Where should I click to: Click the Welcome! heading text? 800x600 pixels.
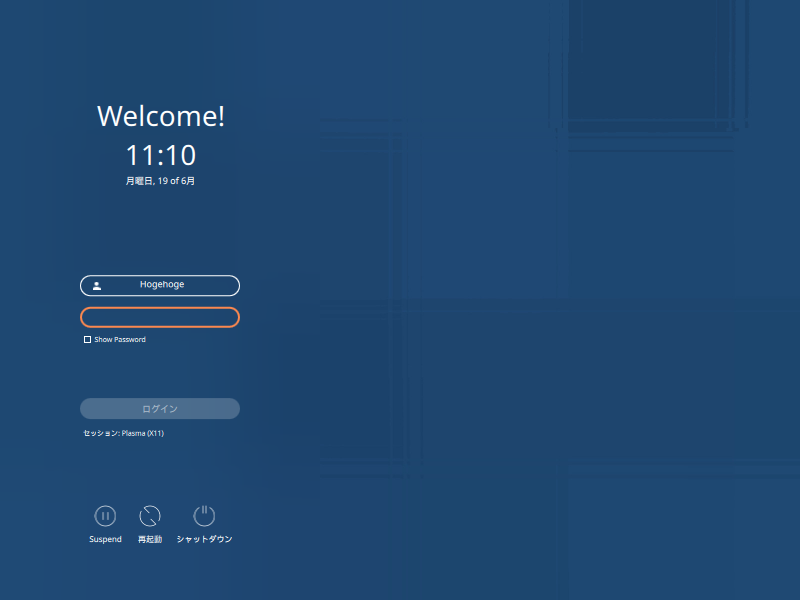(161, 116)
